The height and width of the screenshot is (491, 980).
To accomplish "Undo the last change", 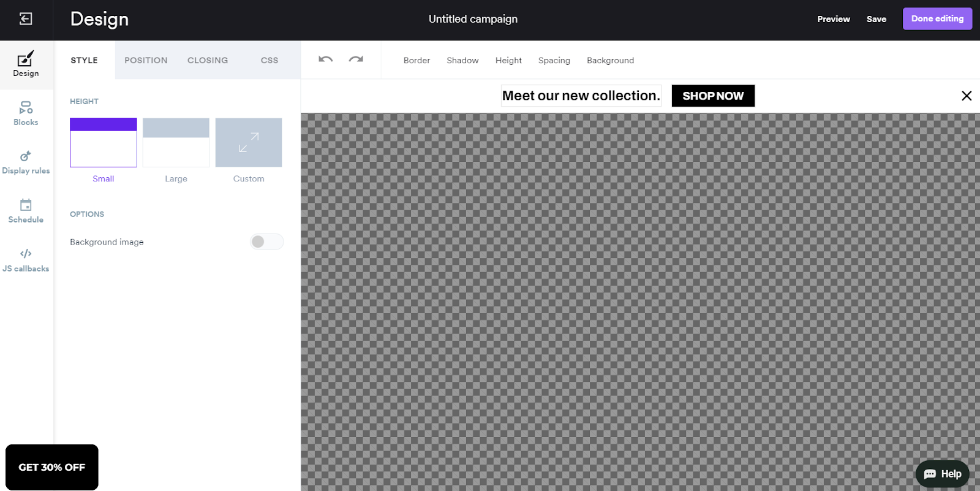I will pyautogui.click(x=326, y=59).
